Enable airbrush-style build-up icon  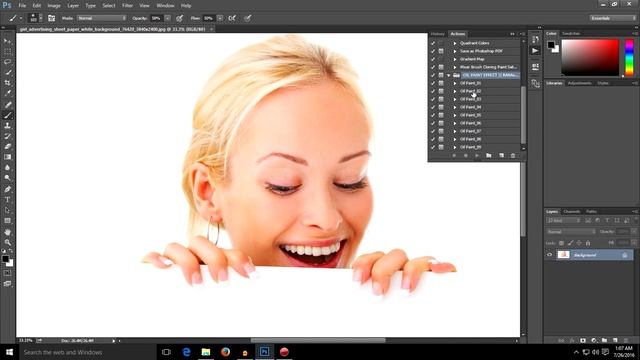[232, 18]
